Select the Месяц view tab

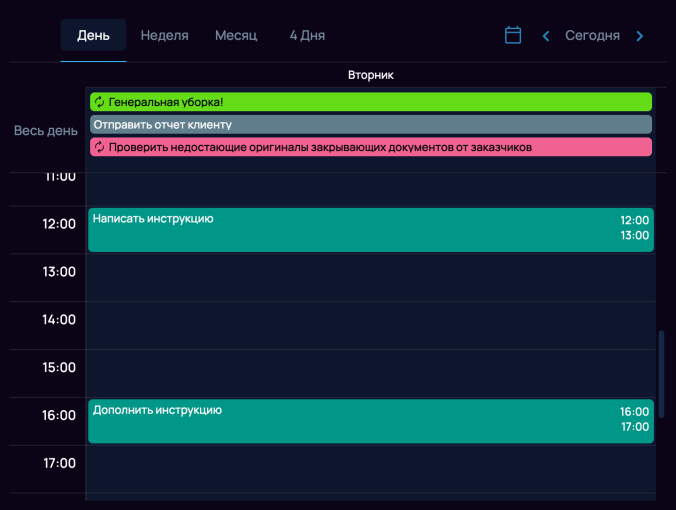click(x=236, y=35)
